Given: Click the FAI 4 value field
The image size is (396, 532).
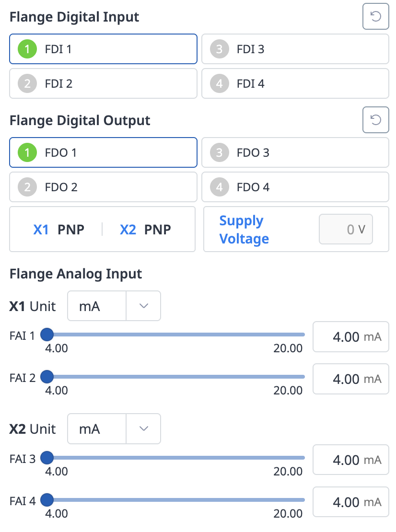Looking at the screenshot, I should (x=350, y=502).
